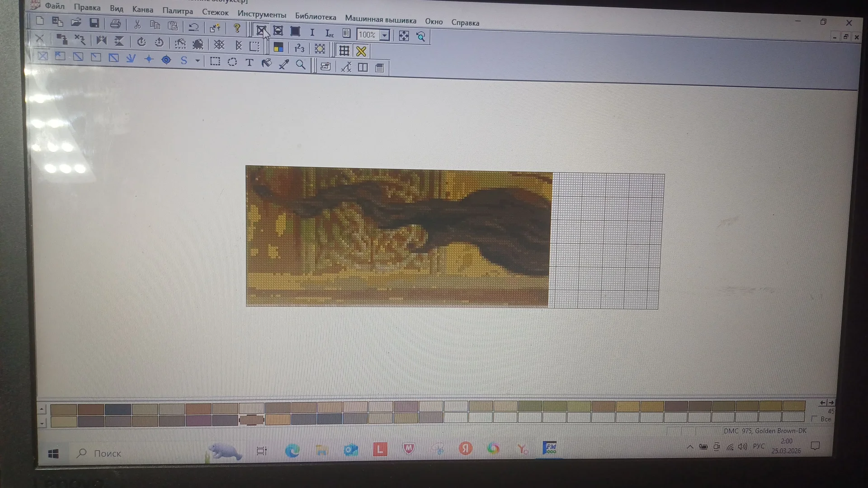Open the Библиотека menu
868x488 pixels.
coord(316,17)
